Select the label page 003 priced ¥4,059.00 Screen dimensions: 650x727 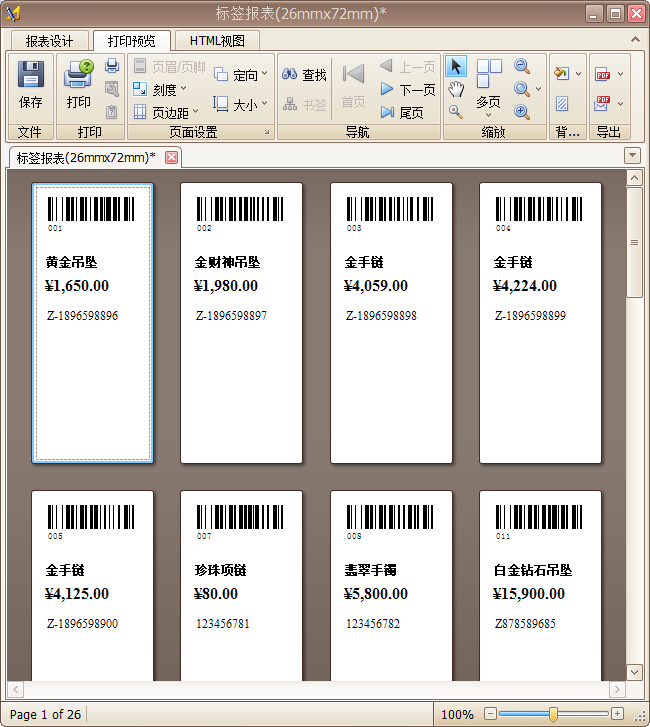pyautogui.click(x=391, y=323)
